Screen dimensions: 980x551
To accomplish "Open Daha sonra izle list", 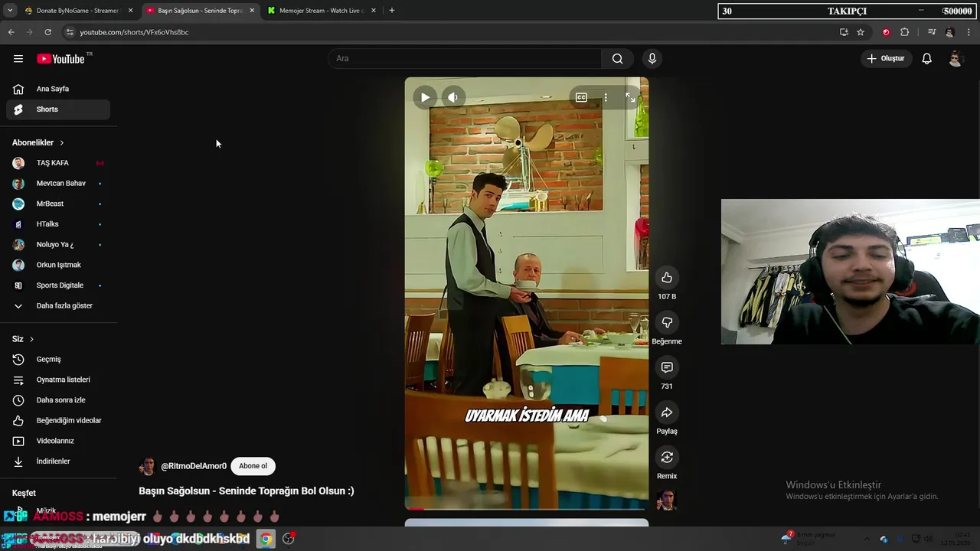I will [x=58, y=400].
